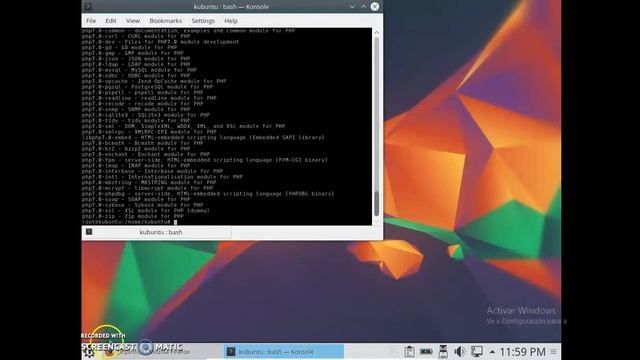The image size is (640, 360).
Task: Close the Konsole window
Action: (374, 7)
